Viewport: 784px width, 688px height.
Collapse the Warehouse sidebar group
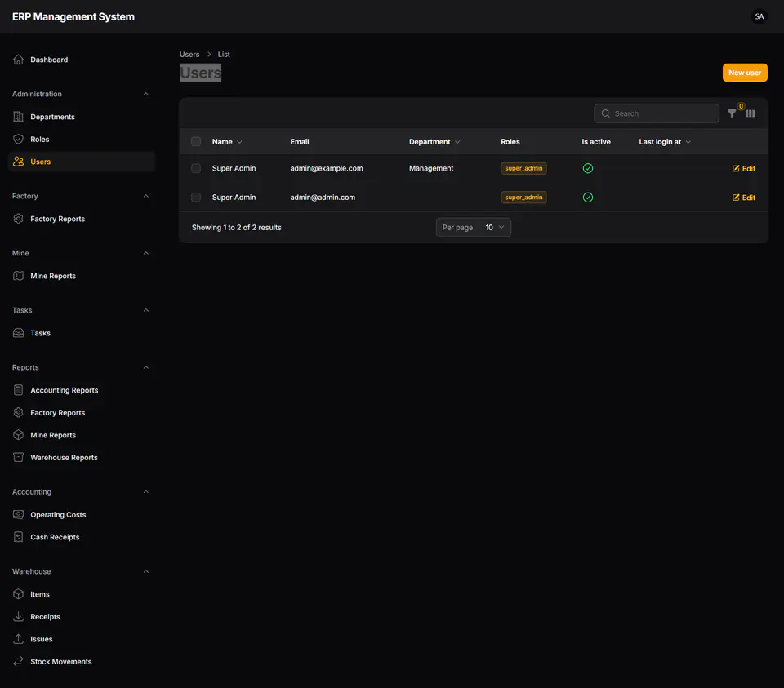pos(146,571)
